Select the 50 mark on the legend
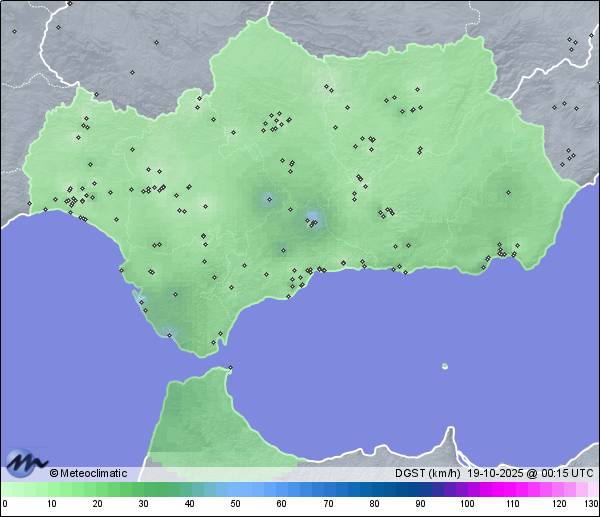This screenshot has width=600, height=517. tap(235, 504)
